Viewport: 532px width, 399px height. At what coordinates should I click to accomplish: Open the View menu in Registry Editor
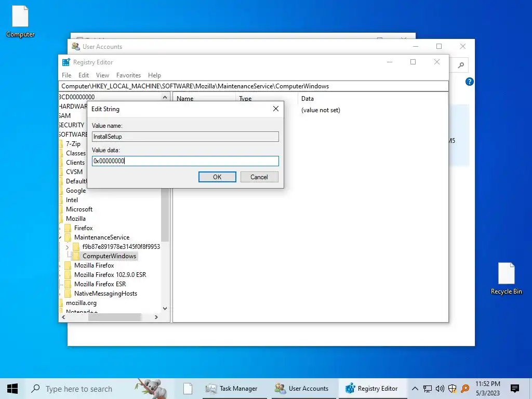(x=102, y=75)
